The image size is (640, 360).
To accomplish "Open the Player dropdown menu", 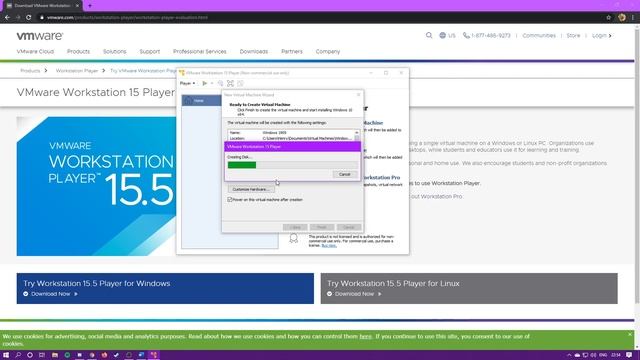I will coord(187,83).
